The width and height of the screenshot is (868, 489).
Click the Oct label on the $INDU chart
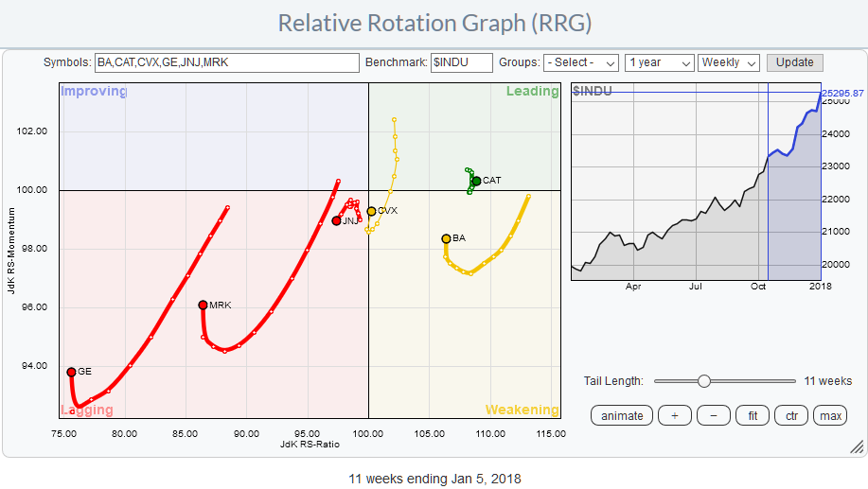[x=758, y=287]
